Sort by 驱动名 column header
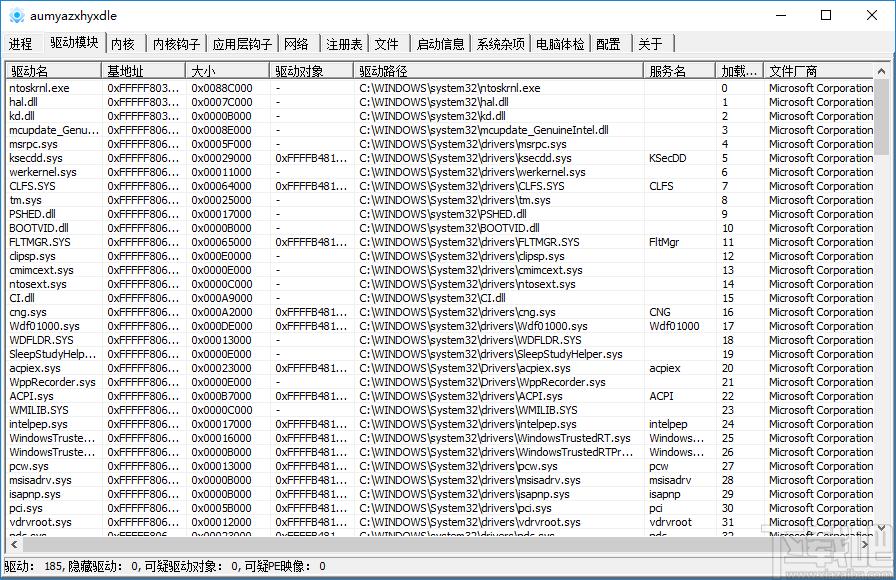 pyautogui.click(x=54, y=71)
